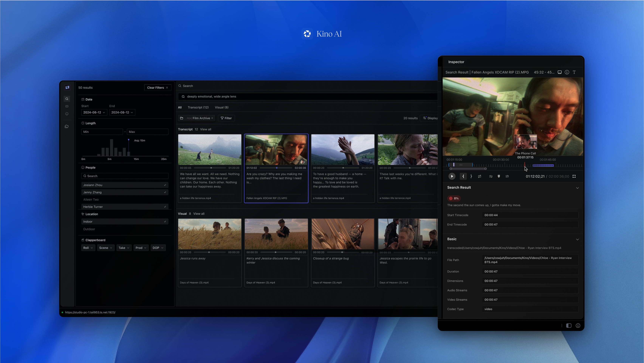
Task: Click the insert-above list icon in Inspector controls
Action: click(507, 176)
